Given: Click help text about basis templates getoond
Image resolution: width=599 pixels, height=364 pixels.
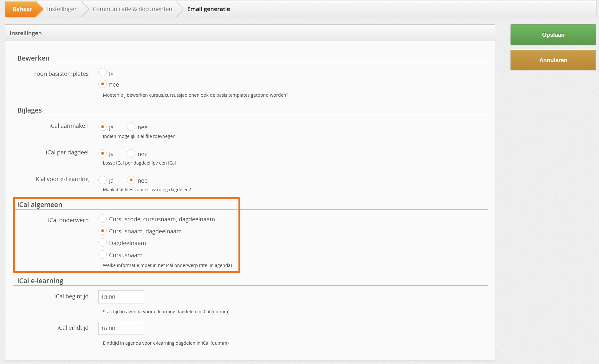Looking at the screenshot, I should [195, 95].
